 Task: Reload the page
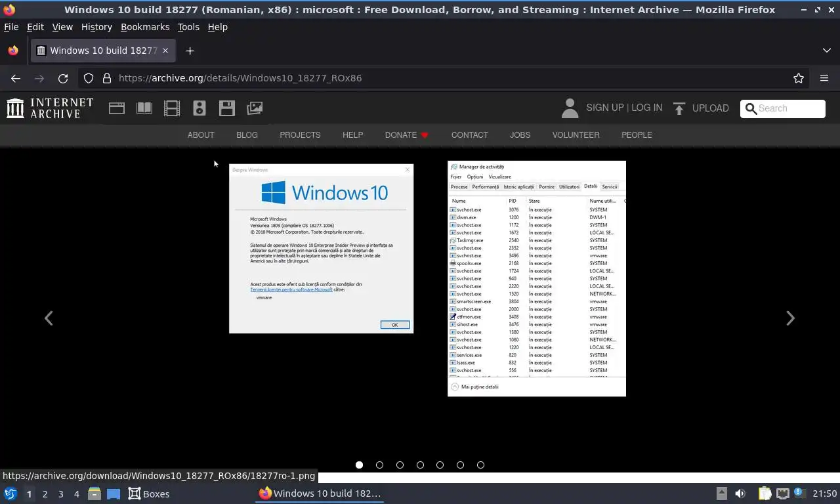click(63, 78)
